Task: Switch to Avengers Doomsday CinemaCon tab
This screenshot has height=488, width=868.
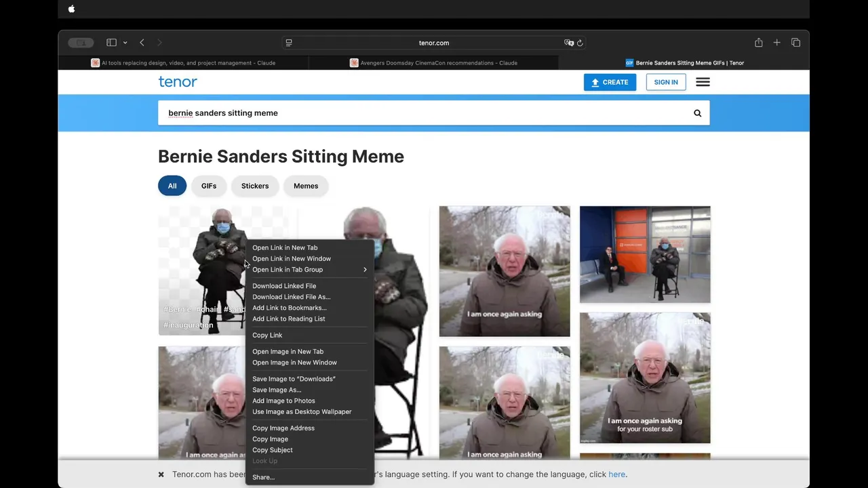Action: coord(433,63)
